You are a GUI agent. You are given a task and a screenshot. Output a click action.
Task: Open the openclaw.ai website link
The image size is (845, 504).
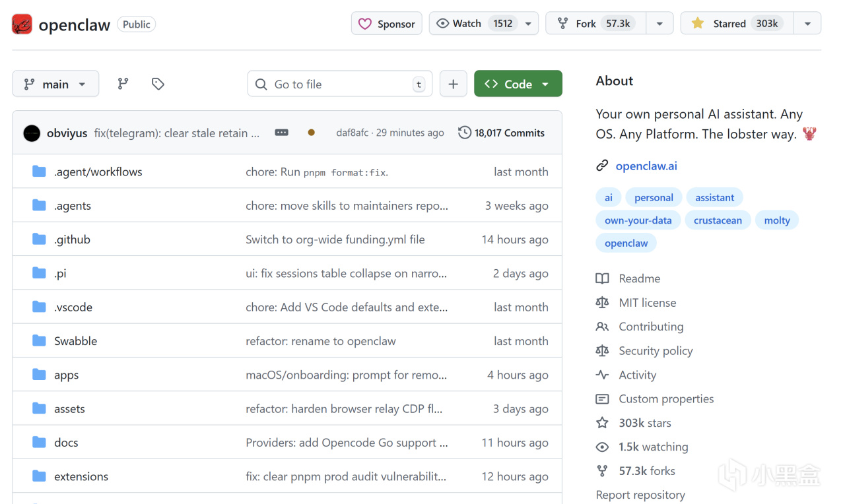pyautogui.click(x=646, y=166)
